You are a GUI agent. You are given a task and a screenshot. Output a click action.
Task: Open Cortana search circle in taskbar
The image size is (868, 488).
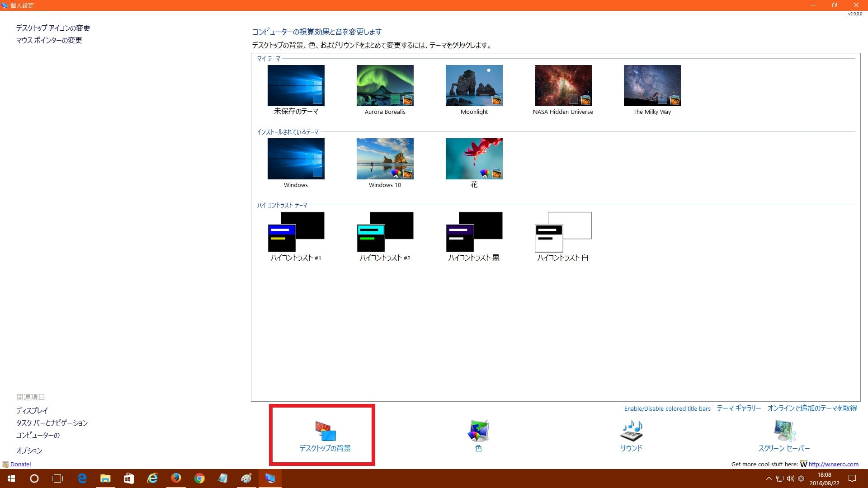[34, 479]
